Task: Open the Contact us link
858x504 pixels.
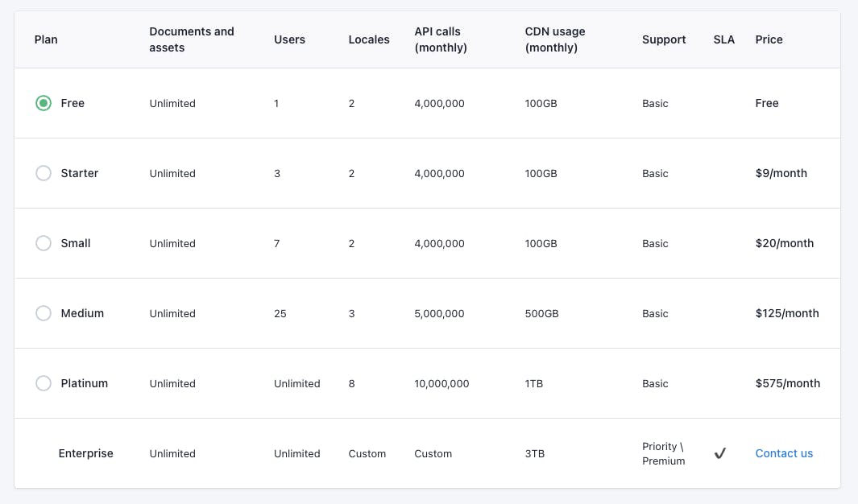Action: click(x=784, y=453)
